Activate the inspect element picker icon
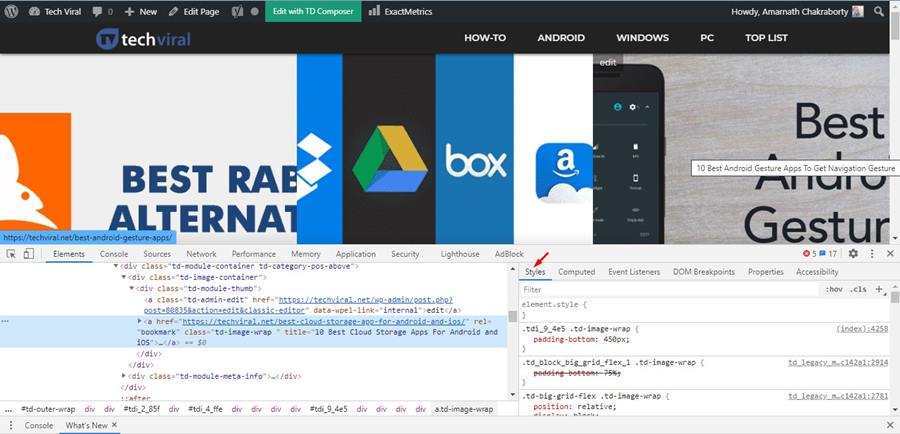This screenshot has width=900, height=434. click(x=11, y=254)
